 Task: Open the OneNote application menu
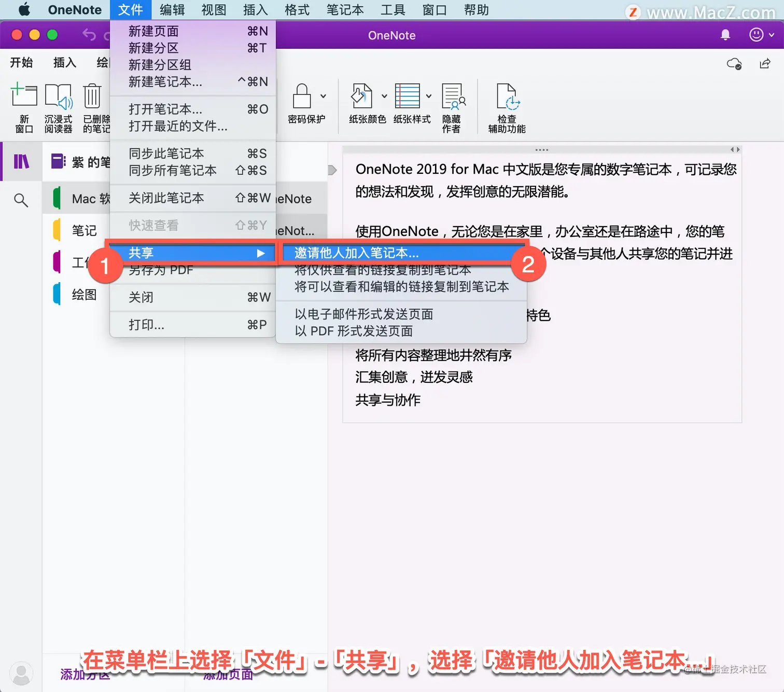[75, 10]
